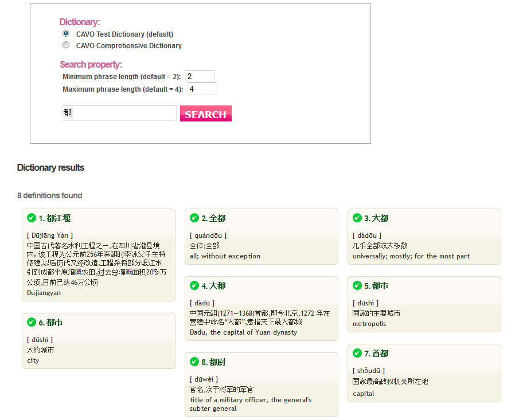Focus the maximum phrase length field
This screenshot has width=523, height=420.
pos(202,89)
